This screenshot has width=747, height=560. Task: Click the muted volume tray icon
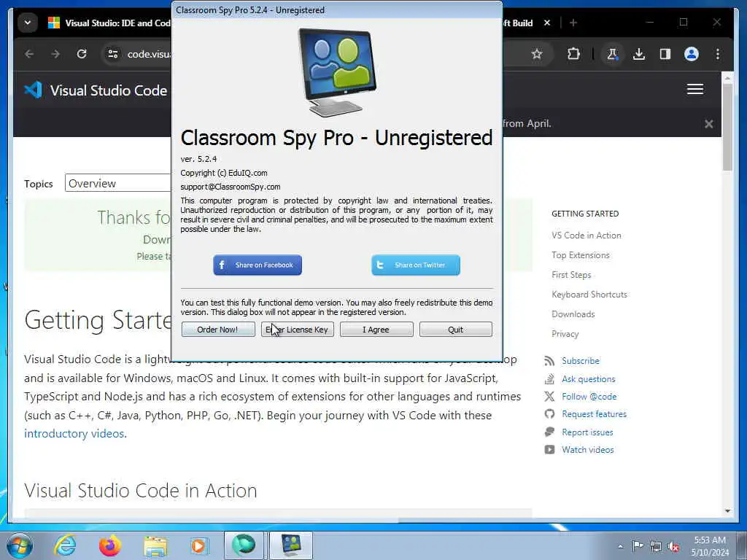click(673, 546)
